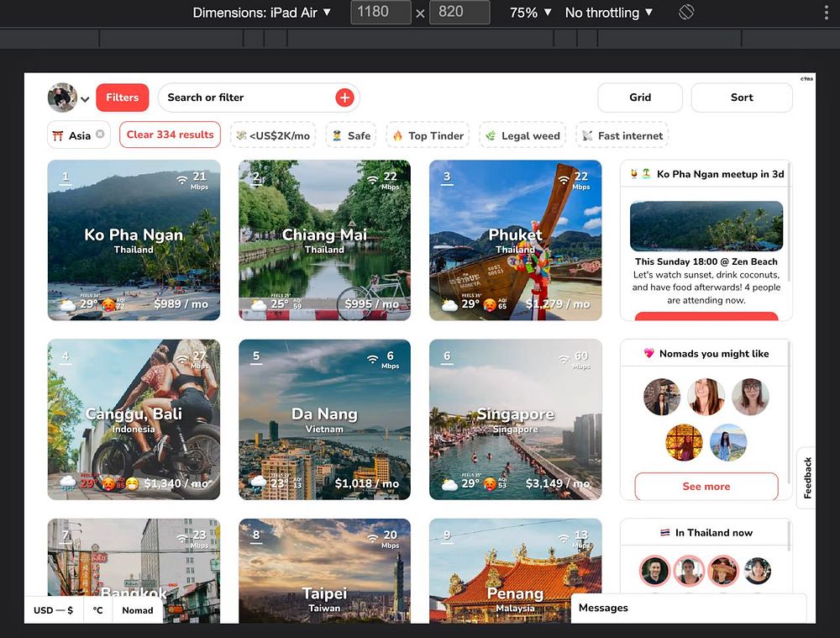Open the hat-wearing Thailand now avatar

pos(723,571)
